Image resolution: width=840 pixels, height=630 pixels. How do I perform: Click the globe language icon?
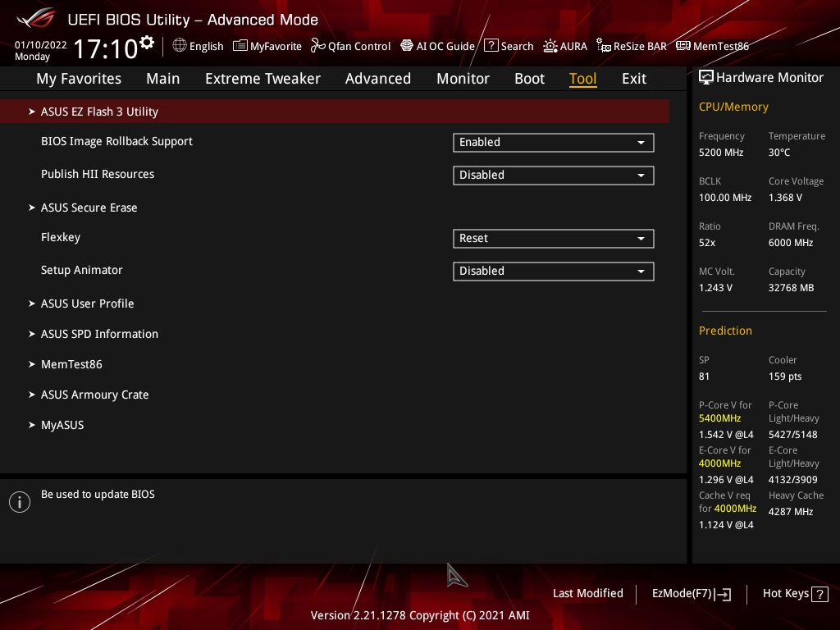tap(180, 46)
